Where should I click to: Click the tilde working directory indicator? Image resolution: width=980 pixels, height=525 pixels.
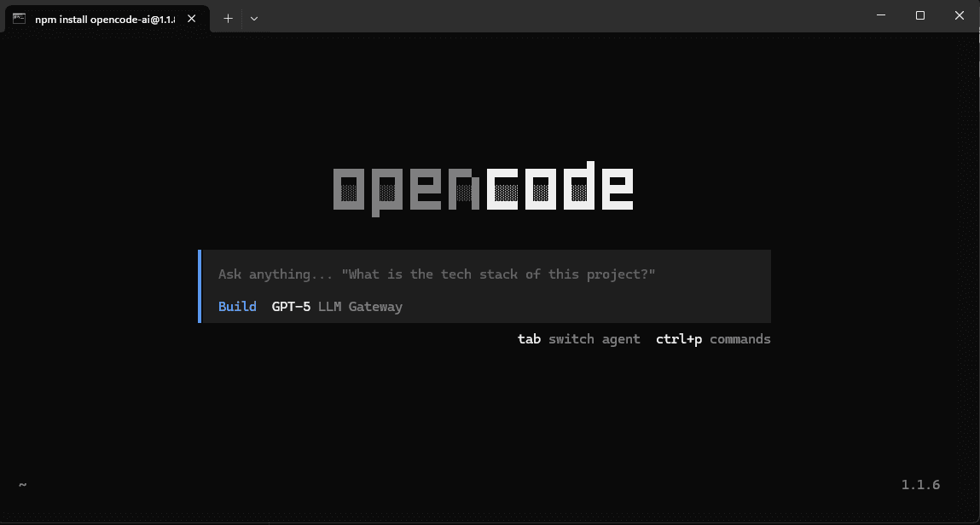click(22, 484)
